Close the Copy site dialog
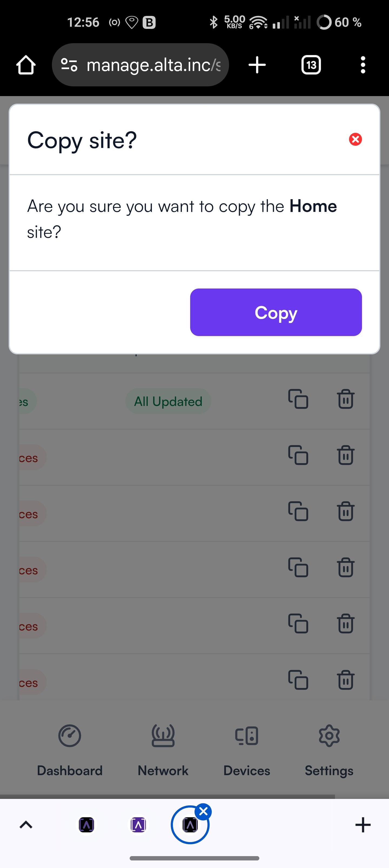This screenshot has width=389, height=868. (x=355, y=139)
